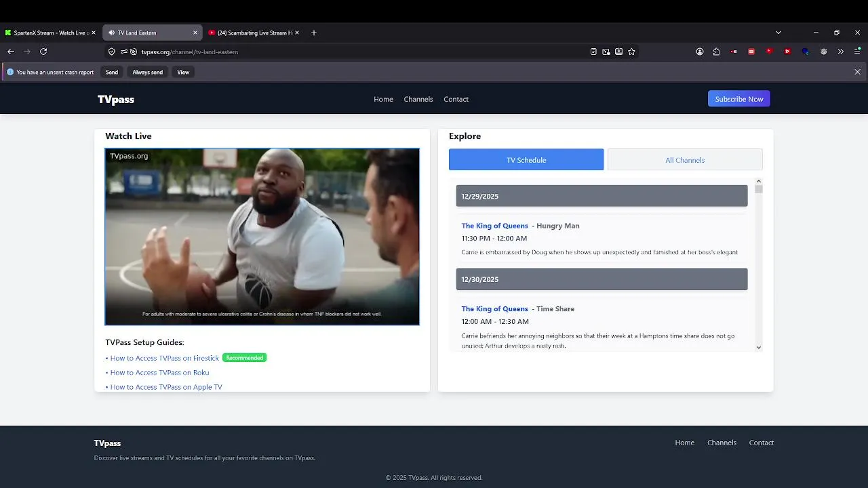
Task: Open How to Access TVPass on Roku
Action: [159, 373]
